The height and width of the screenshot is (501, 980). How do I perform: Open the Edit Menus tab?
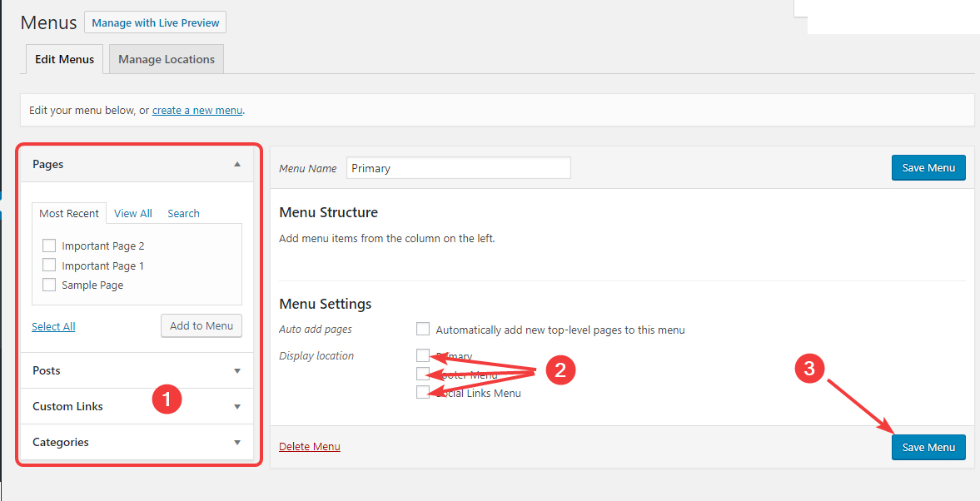click(x=64, y=59)
